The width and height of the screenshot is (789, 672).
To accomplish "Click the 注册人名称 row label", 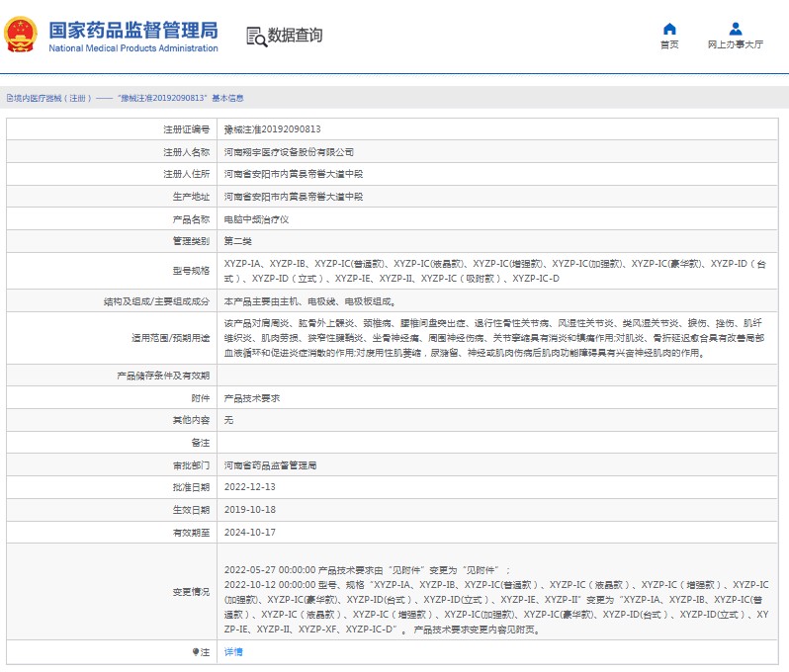I will coord(186,152).
